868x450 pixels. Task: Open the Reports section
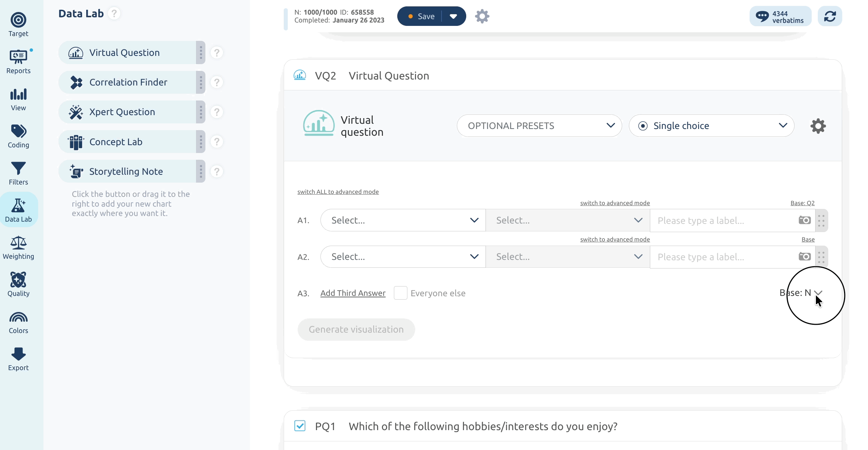tap(18, 62)
